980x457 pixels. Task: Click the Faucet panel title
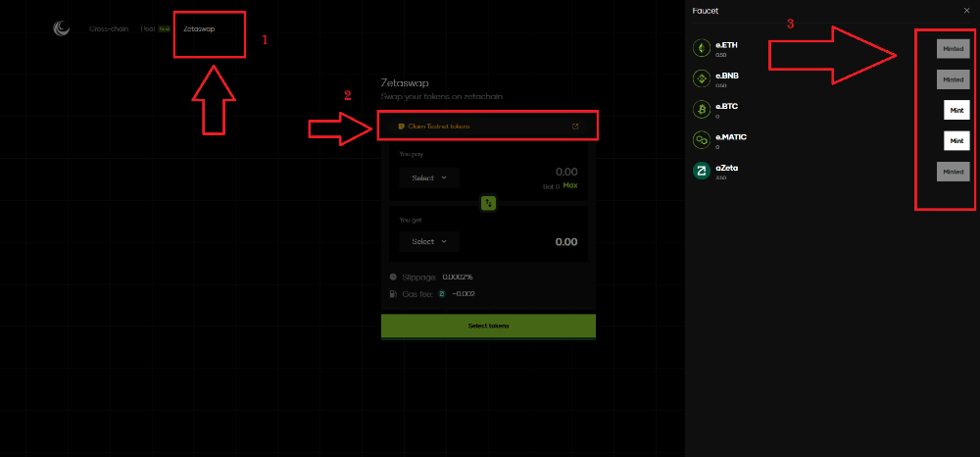(x=705, y=11)
